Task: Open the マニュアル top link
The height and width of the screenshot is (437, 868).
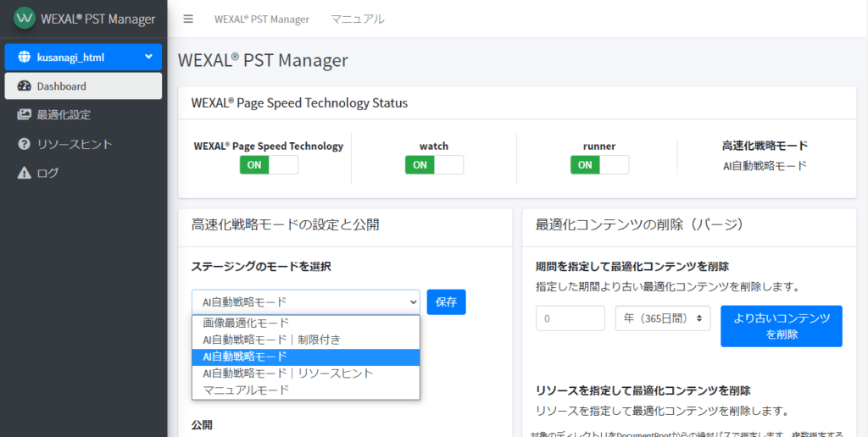Action: click(358, 19)
